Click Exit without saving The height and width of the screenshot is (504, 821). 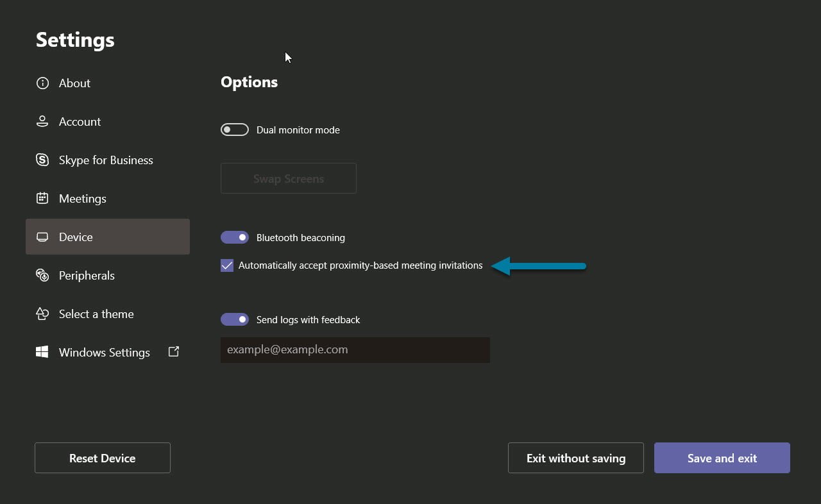point(575,458)
